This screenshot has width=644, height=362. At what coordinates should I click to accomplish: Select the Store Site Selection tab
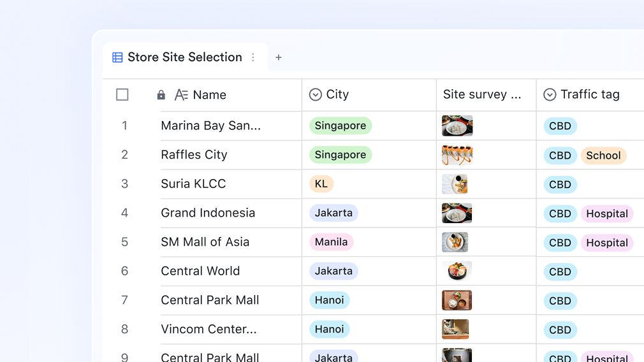(x=184, y=57)
